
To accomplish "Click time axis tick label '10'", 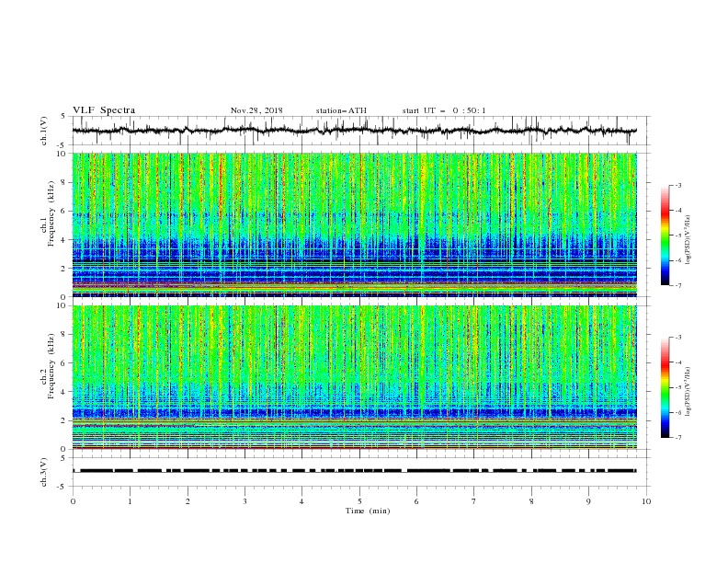I will [646, 501].
